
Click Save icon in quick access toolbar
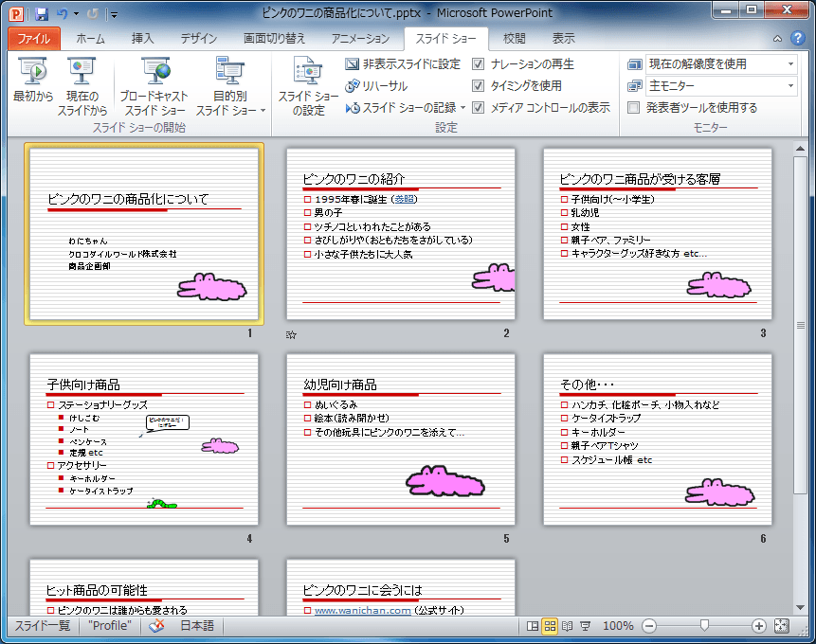[x=42, y=13]
